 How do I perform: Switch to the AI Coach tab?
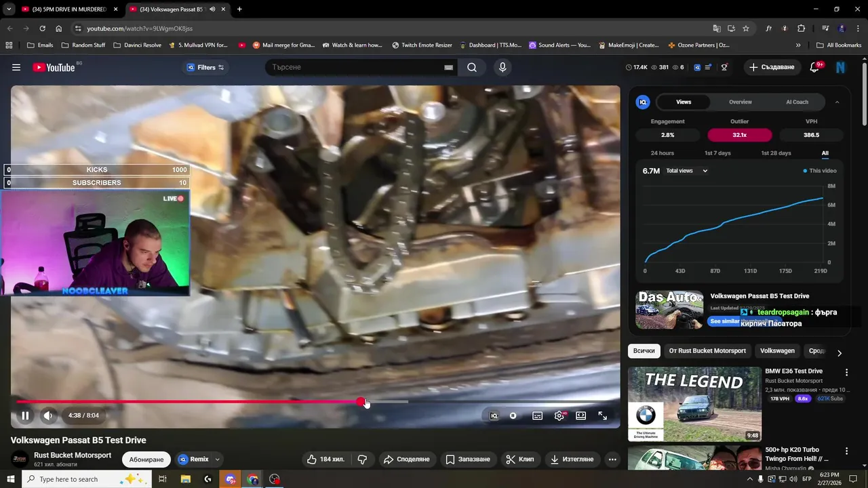click(x=797, y=102)
